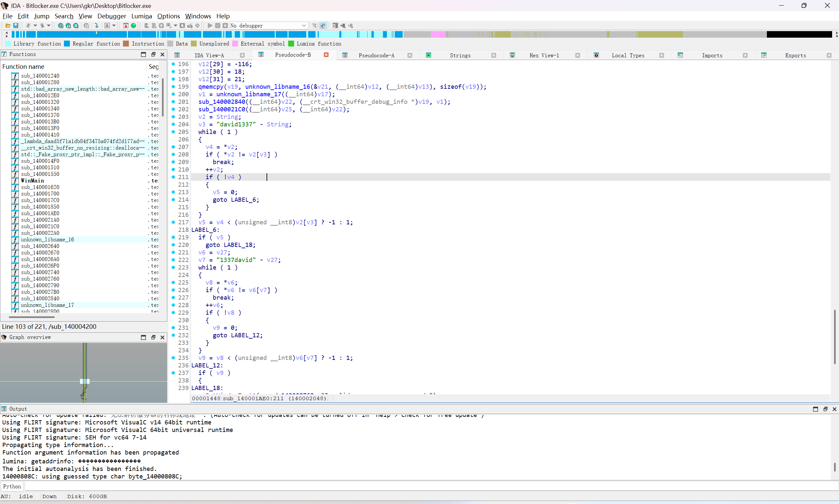
Task: Toggle breakpoint dot on line 235
Action: point(173,358)
